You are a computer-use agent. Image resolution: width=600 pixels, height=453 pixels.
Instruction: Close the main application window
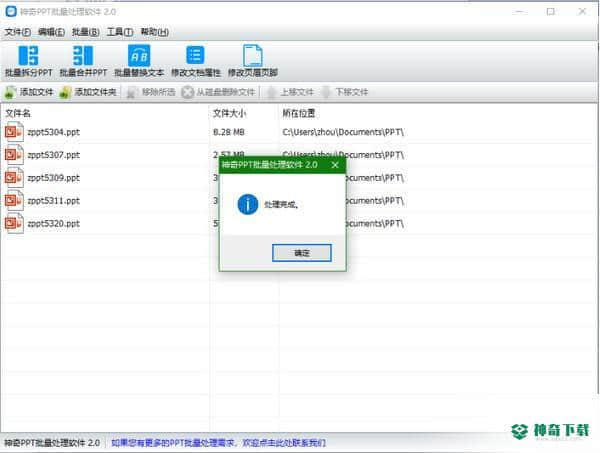pyautogui.click(x=582, y=11)
